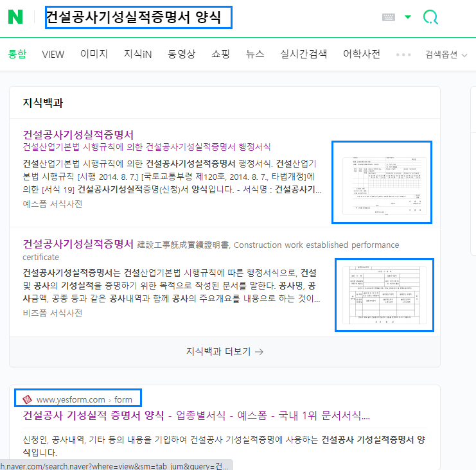Open 건설공사 기성실적 증명서 양식 예스폼 result
Viewport: 476px width, 470px height.
(196, 415)
